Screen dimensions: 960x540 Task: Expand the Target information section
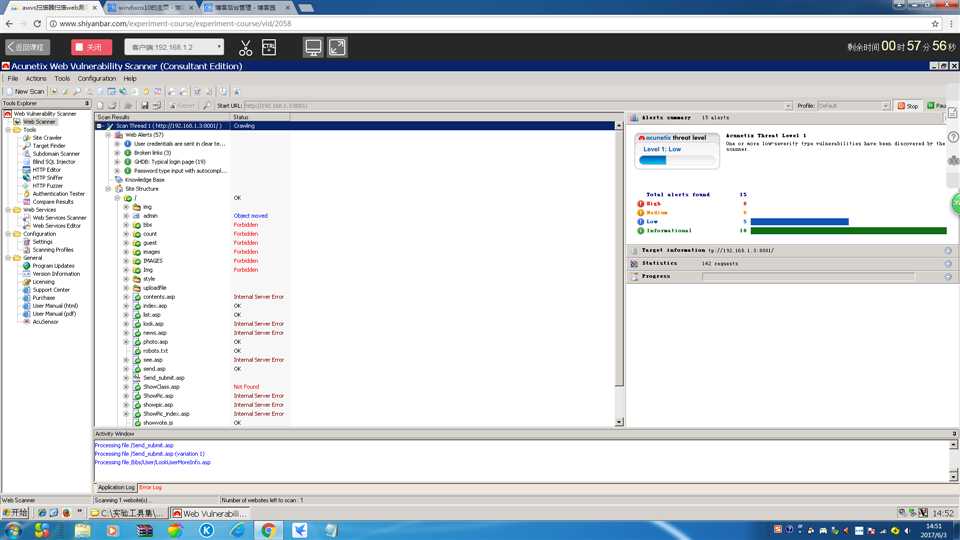pos(948,250)
